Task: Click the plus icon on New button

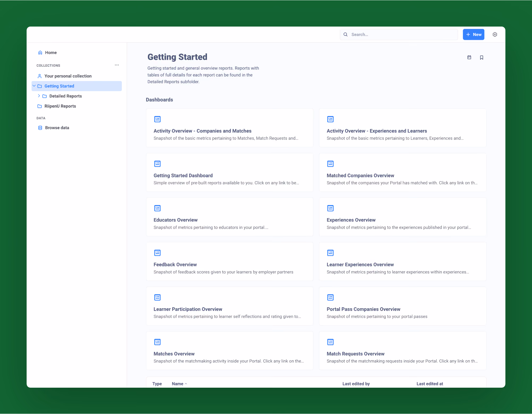Action: pyautogui.click(x=468, y=35)
